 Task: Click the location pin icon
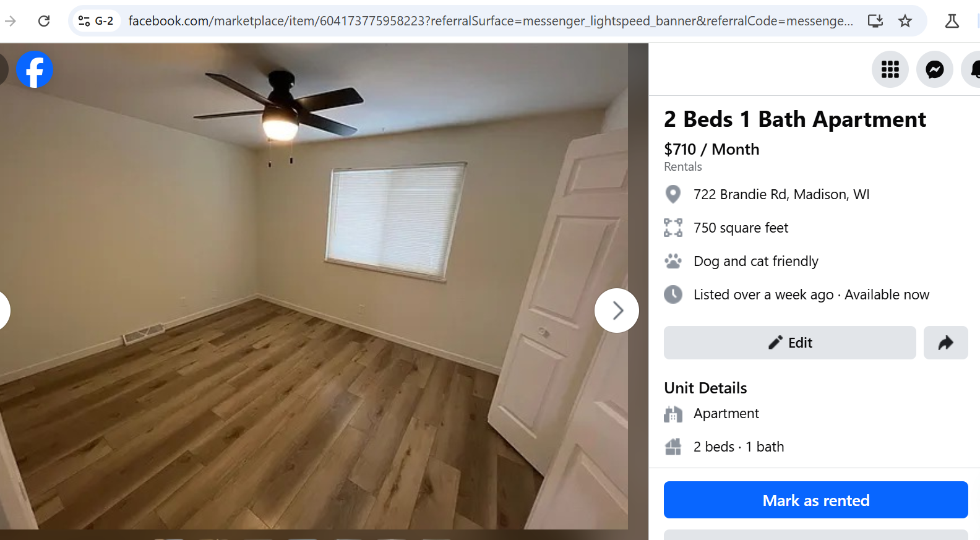673,194
